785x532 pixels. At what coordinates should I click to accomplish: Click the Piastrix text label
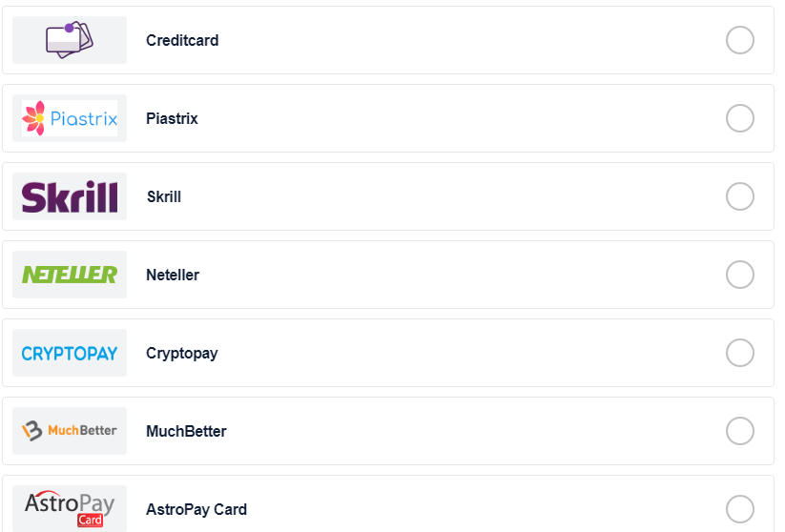pyautogui.click(x=172, y=118)
